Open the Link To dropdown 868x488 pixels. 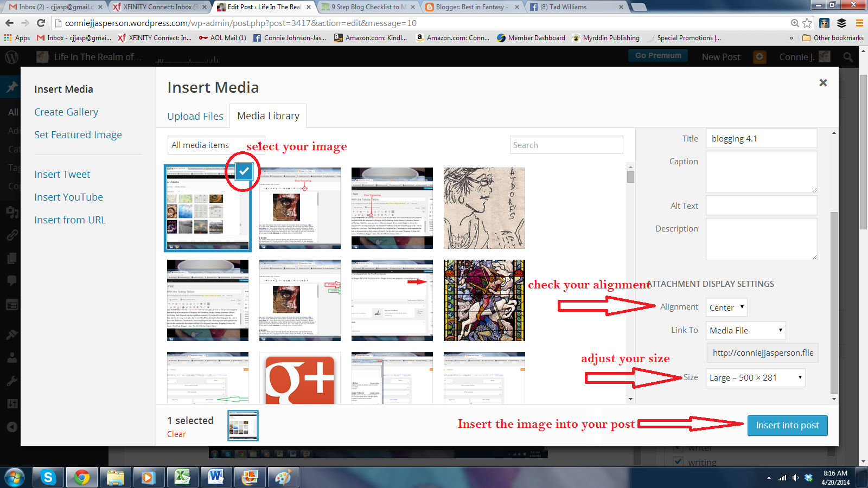pyautogui.click(x=745, y=330)
